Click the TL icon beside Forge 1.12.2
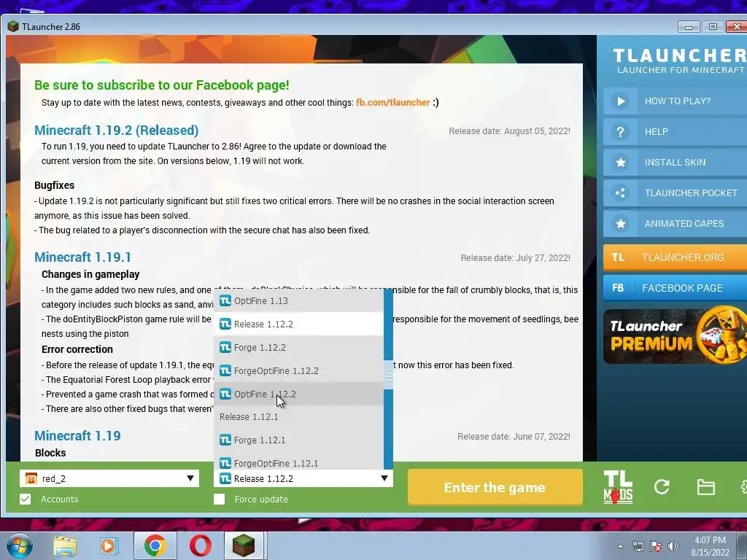The image size is (747, 560). pos(225,347)
